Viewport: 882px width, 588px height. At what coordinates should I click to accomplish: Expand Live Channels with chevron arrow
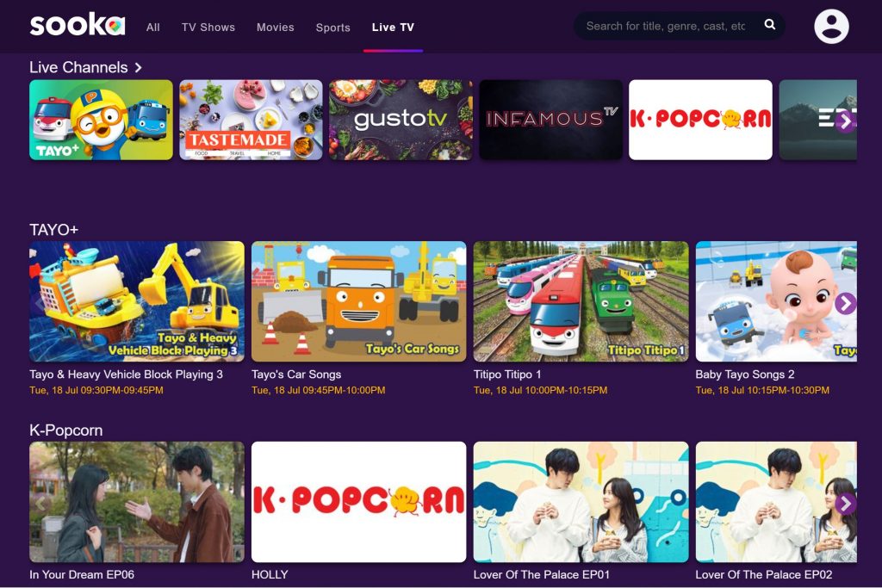point(138,67)
